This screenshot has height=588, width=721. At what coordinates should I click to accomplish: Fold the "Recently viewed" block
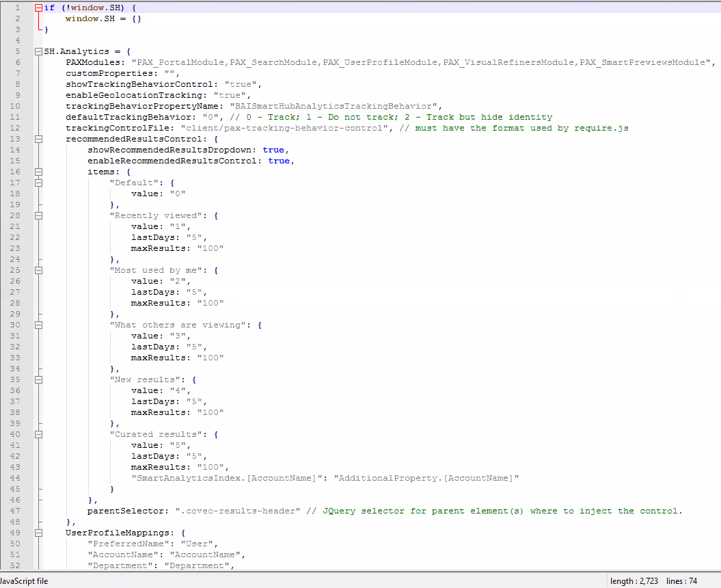38,215
